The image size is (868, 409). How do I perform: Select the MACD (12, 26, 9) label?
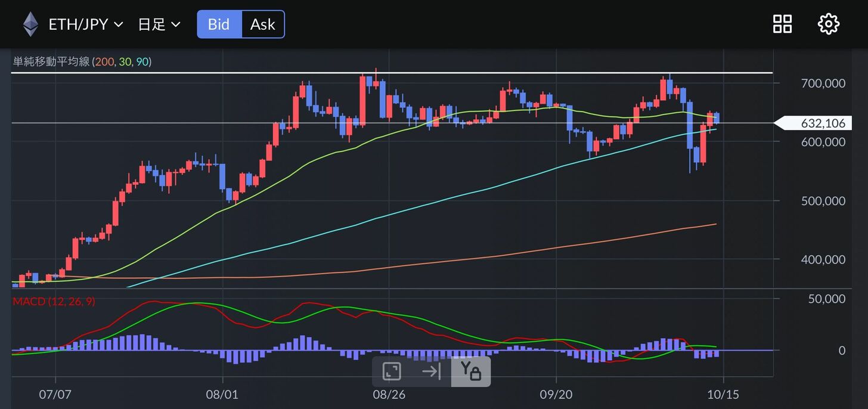coord(54,302)
